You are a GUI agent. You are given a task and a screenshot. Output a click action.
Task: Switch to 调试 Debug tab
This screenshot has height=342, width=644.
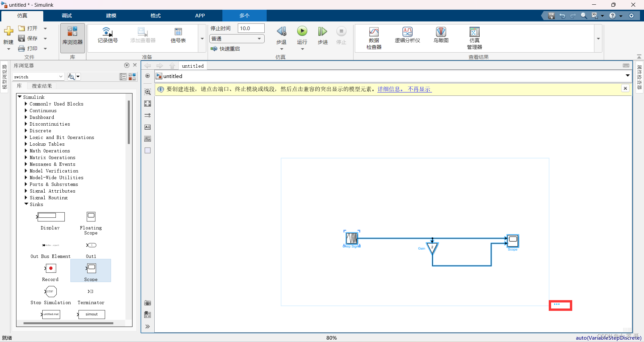pos(67,16)
